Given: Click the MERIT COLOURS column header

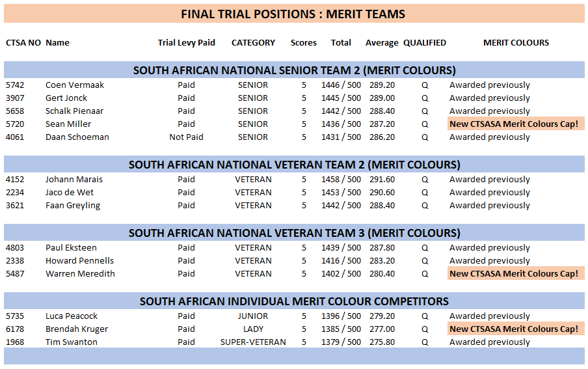Looking at the screenshot, I should 516,43.
